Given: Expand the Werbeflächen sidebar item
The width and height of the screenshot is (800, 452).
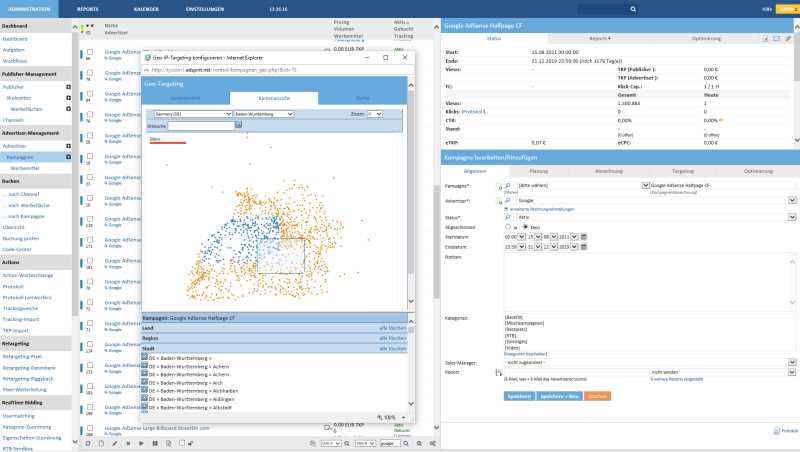Looking at the screenshot, I should [x=68, y=109].
